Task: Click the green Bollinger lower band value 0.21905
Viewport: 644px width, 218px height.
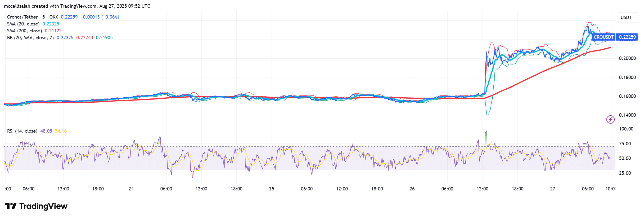Action: [104, 38]
